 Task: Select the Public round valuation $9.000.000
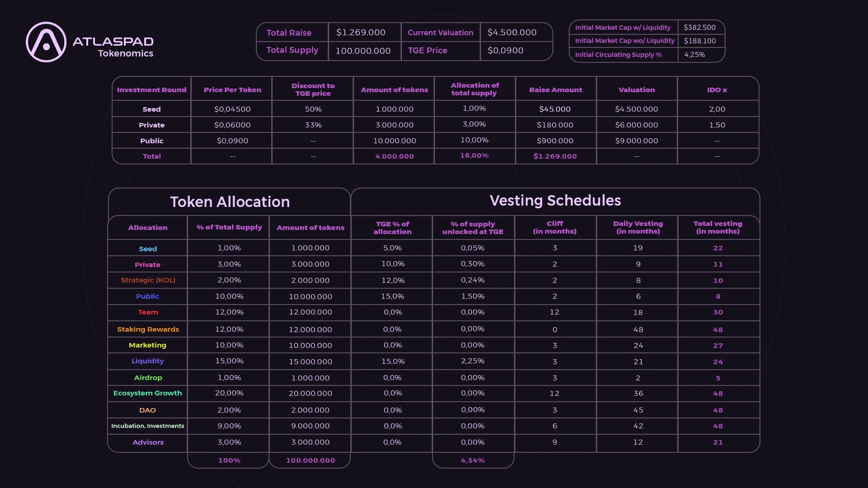[637, 141]
